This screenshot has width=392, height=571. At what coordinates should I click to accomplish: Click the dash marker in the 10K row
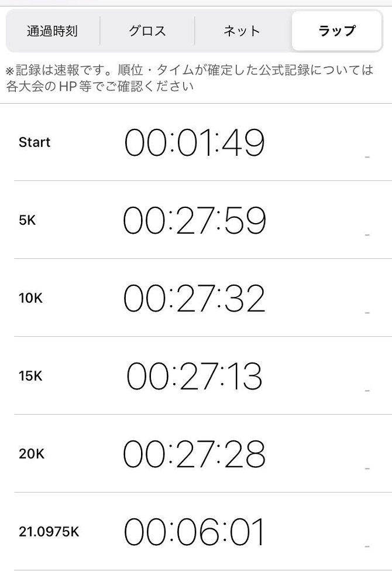pos(367,313)
